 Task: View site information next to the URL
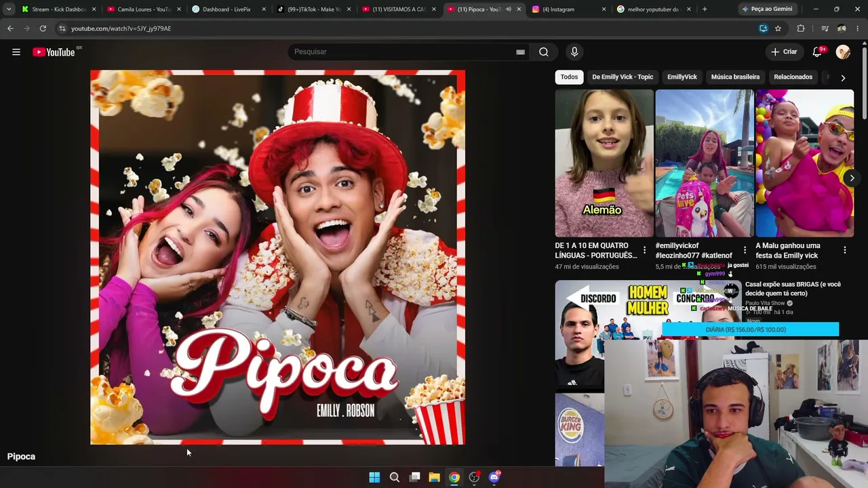tap(62, 28)
